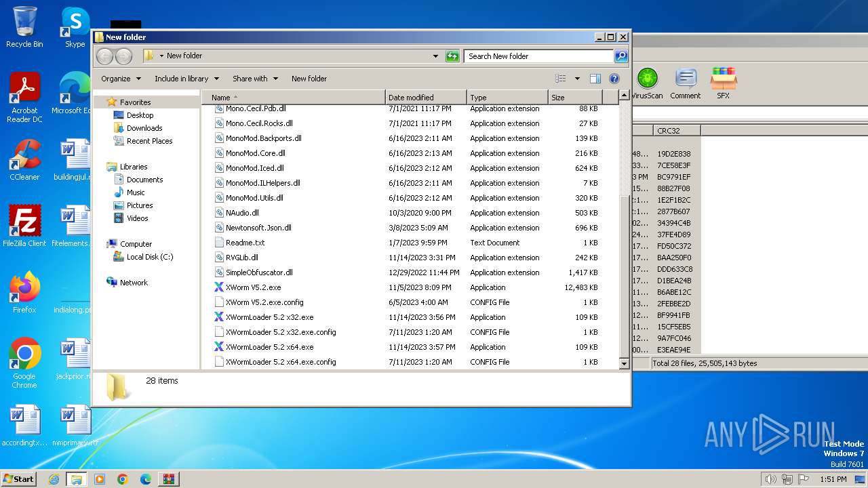
Task: Click the SFX icon in WinRAR
Action: (724, 84)
